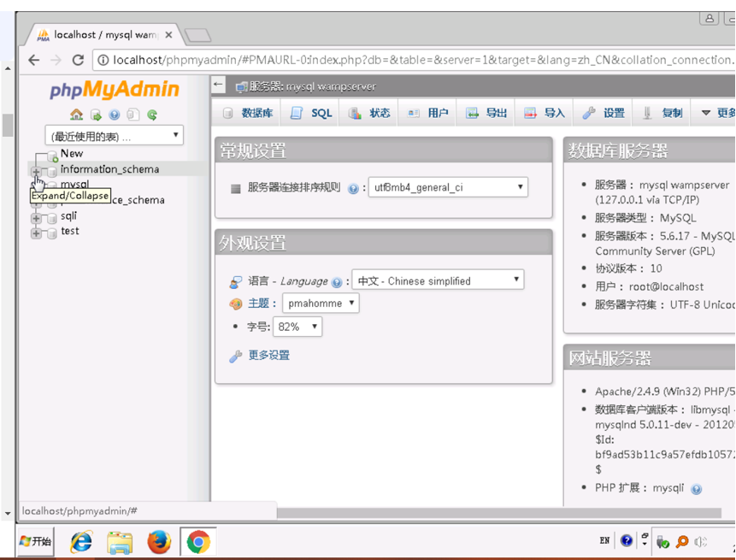This screenshot has height=560, width=736.
Task: Click the volume speaker icon in tray
Action: pyautogui.click(x=700, y=542)
